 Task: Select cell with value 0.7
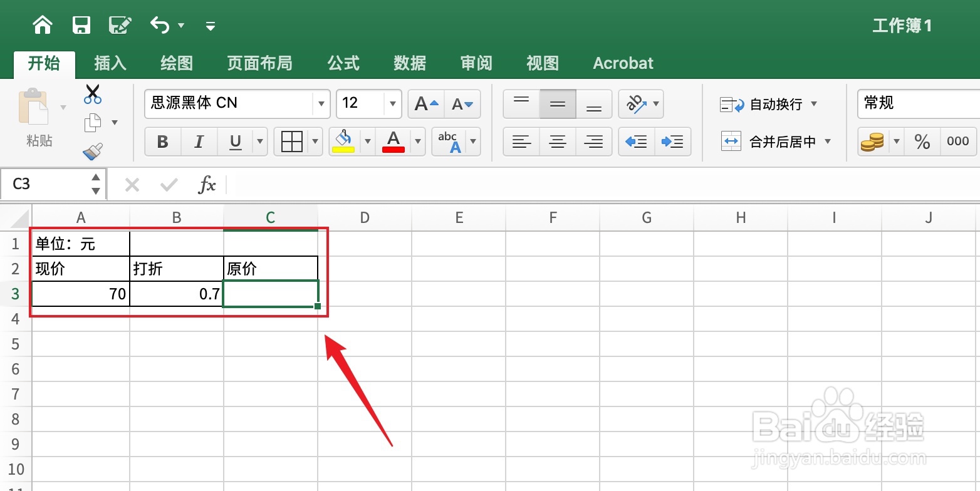[x=177, y=294]
